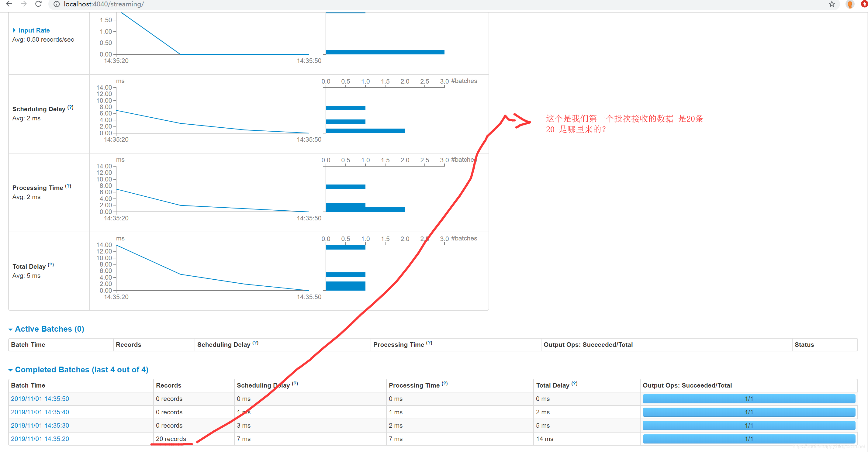Click the browser reload icon
The height and width of the screenshot is (452, 868).
38,4
